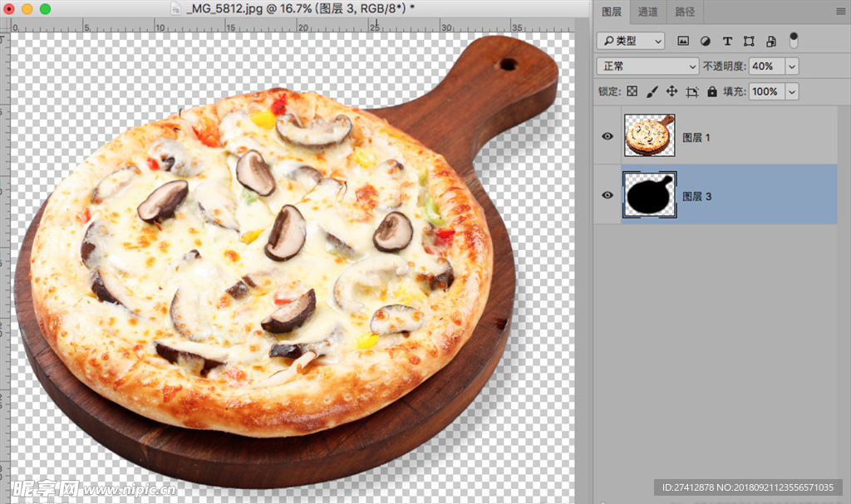Filter layers by pixel image type

[683, 41]
